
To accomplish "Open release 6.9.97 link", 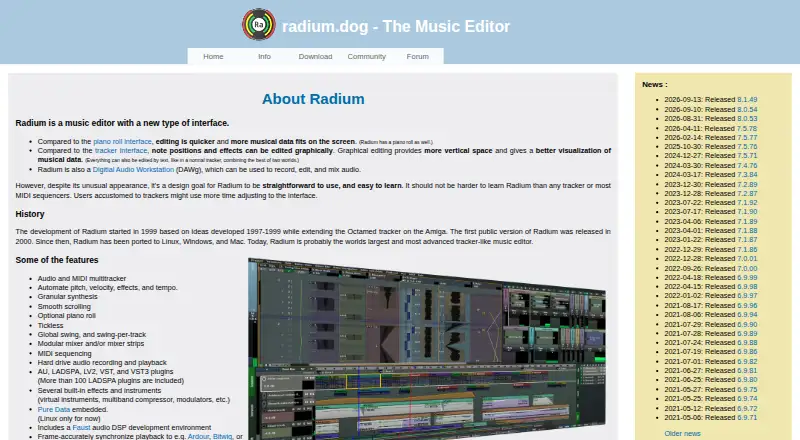I will click(x=747, y=296).
